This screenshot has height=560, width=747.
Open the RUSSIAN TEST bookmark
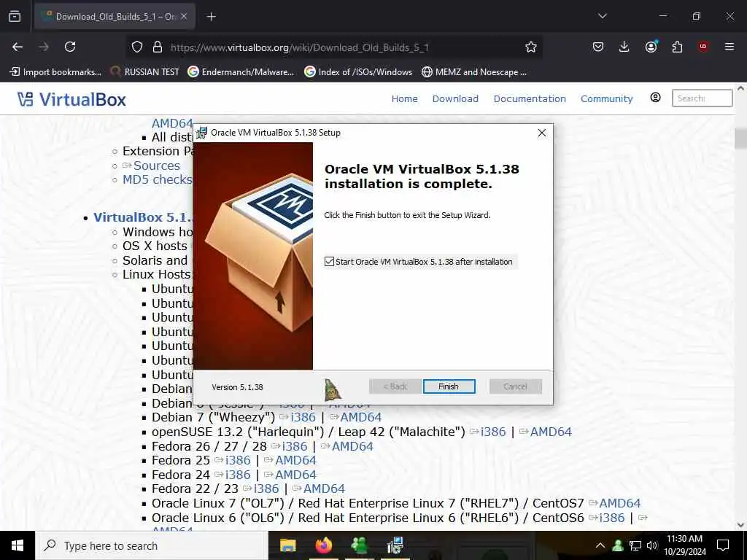tap(145, 72)
